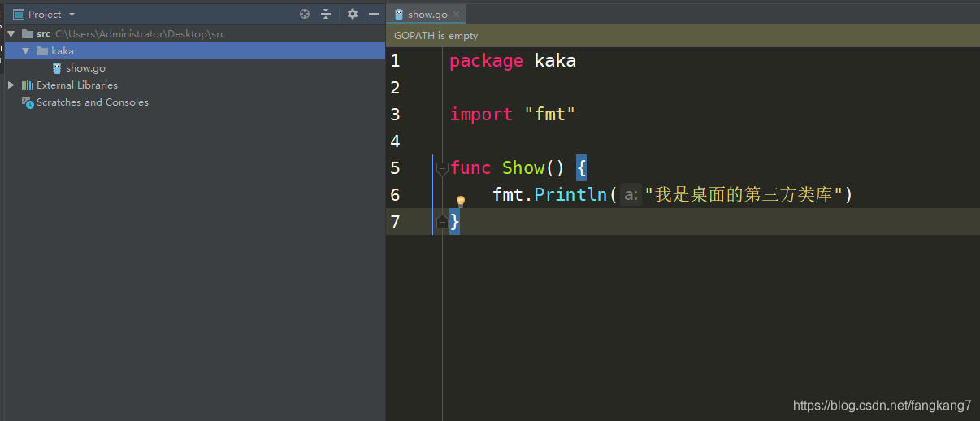Expand the External Libraries node
The width and height of the screenshot is (980, 421).
(11, 85)
